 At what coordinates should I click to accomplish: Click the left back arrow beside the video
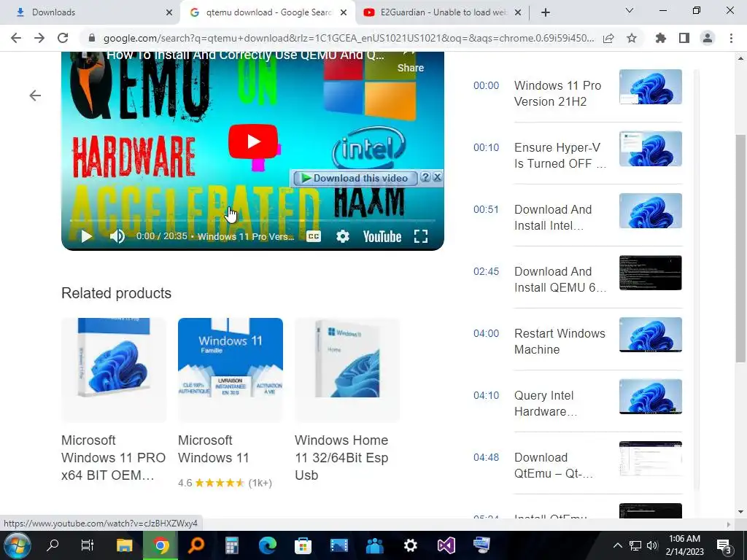pos(35,96)
